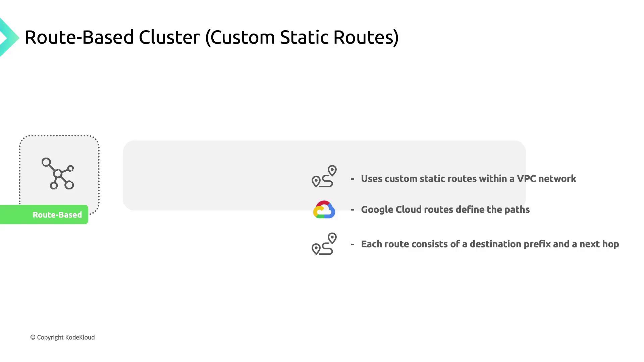Click the center node of the network icon

[x=58, y=174]
